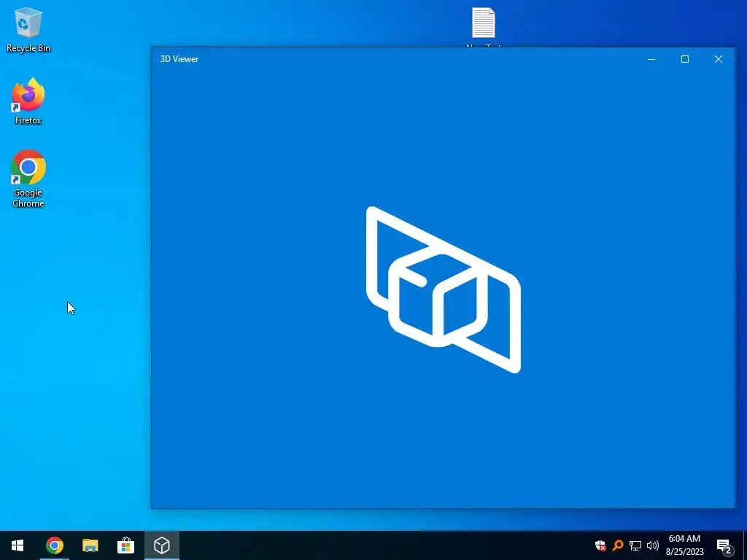Minimize the 3D Viewer window
Viewport: 747px width, 560px height.
pyautogui.click(x=651, y=59)
